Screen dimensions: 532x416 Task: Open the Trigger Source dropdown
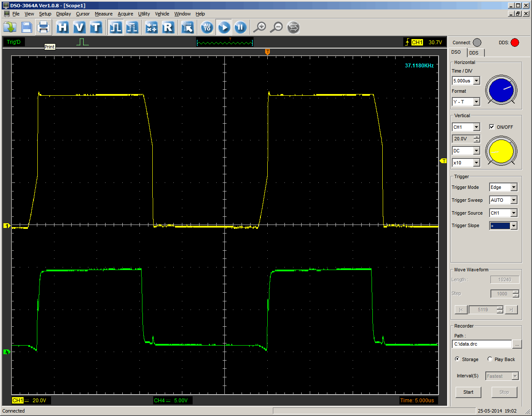pos(514,213)
